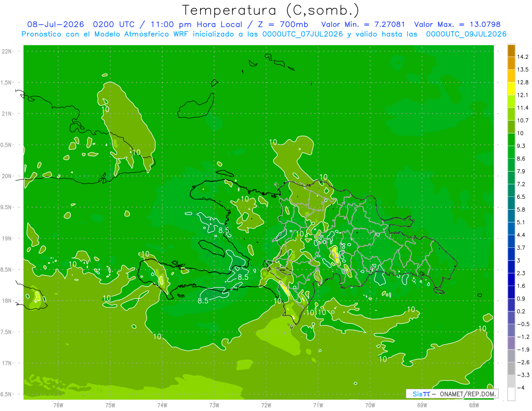
Task: Click legend value "-0.5"
Action: (523, 324)
